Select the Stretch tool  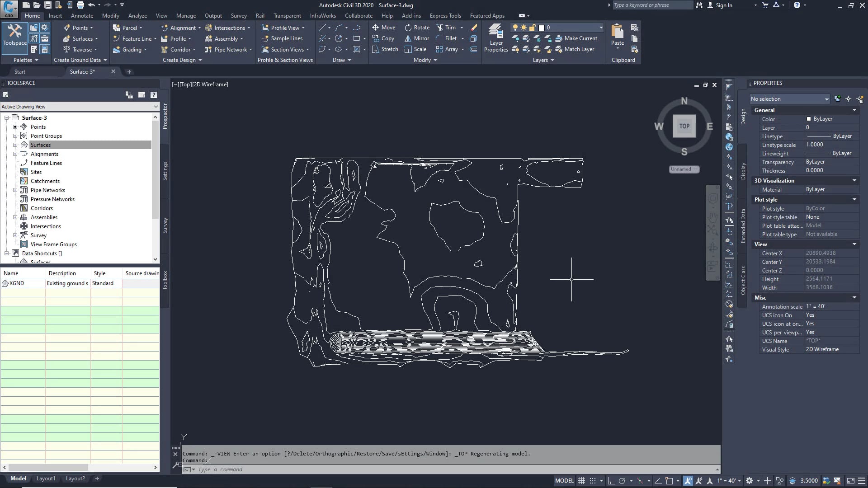click(384, 49)
